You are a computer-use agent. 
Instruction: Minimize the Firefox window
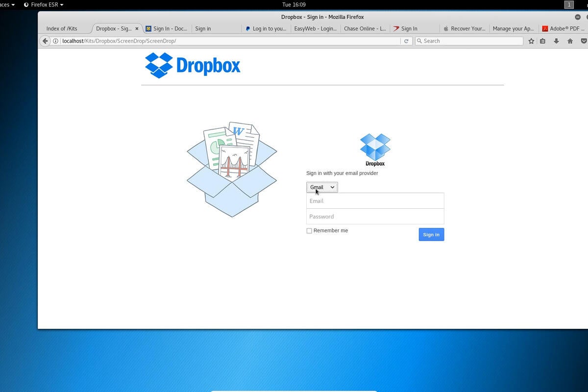click(578, 17)
